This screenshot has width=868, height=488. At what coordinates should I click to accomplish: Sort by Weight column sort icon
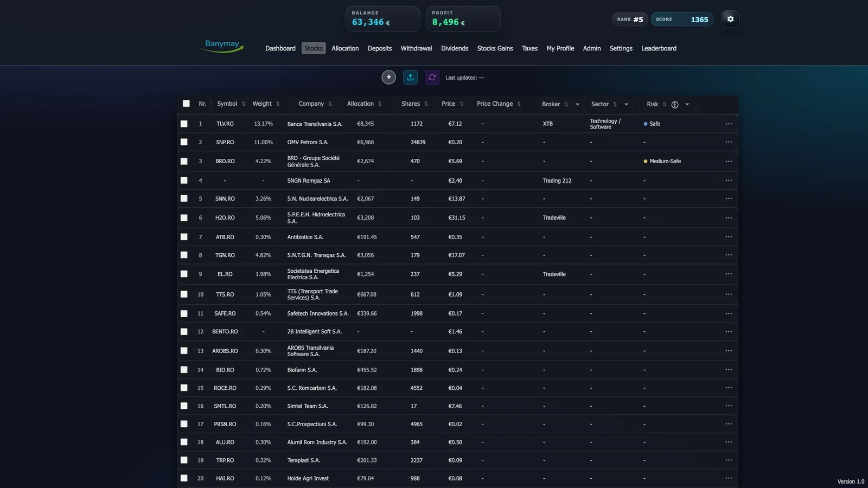278,104
